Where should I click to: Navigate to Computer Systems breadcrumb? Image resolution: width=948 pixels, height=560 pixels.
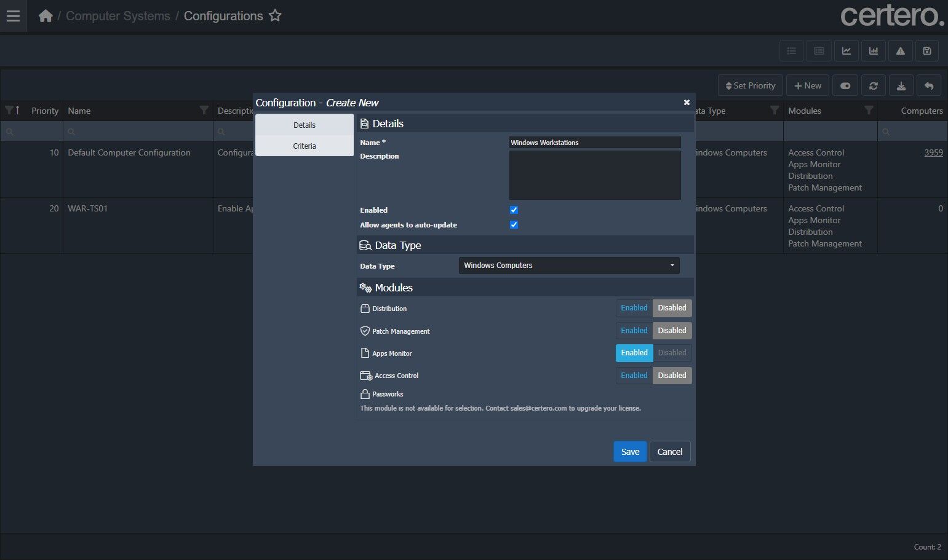118,16
